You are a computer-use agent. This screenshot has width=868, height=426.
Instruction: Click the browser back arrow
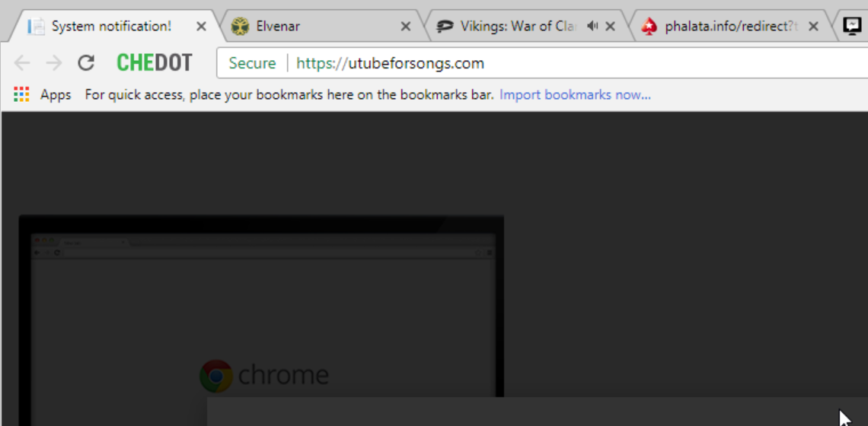(22, 63)
